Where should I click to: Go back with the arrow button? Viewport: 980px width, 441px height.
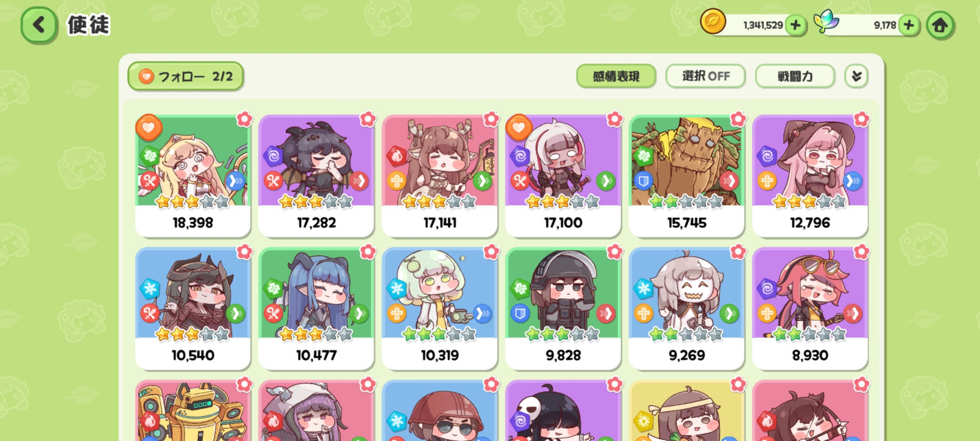pyautogui.click(x=39, y=25)
